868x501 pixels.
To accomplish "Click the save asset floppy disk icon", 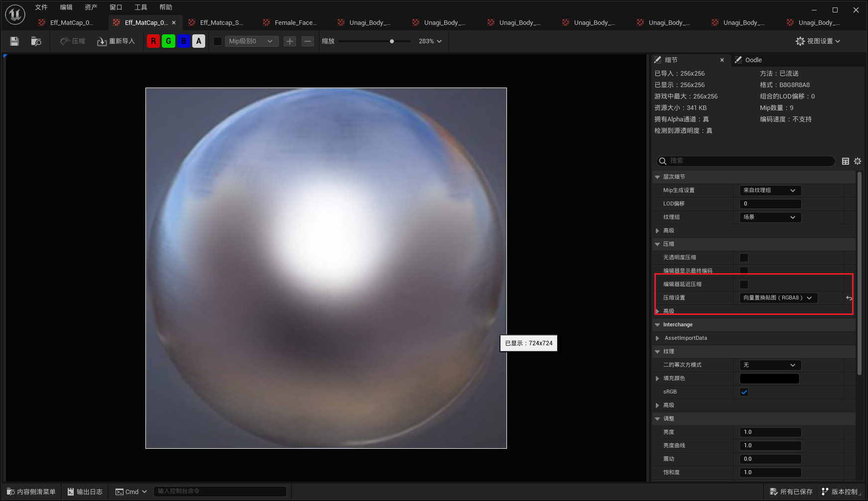I will click(x=14, y=41).
